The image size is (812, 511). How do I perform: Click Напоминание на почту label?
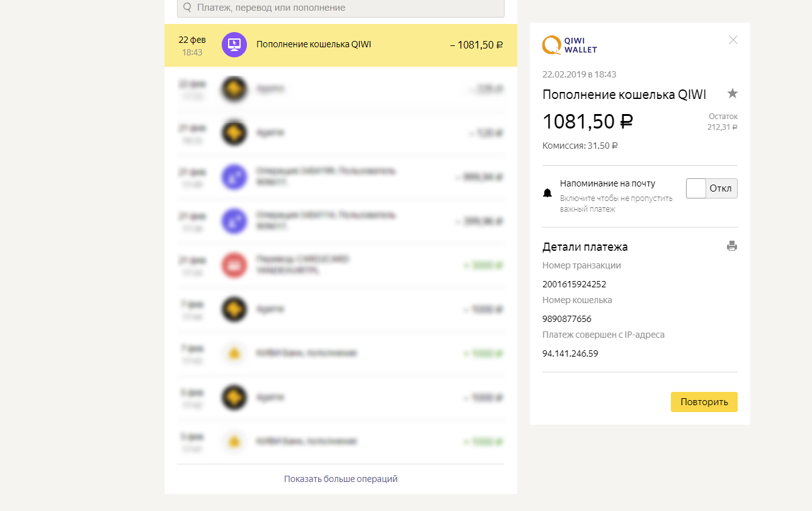(x=608, y=183)
